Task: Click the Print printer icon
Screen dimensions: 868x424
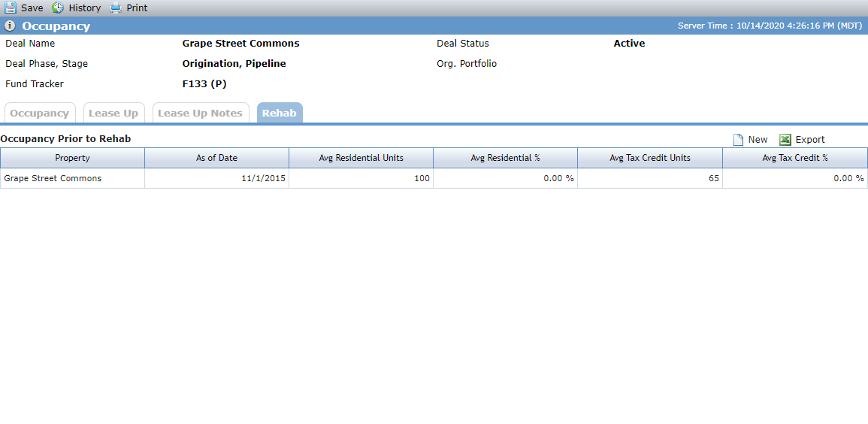Action: point(115,8)
